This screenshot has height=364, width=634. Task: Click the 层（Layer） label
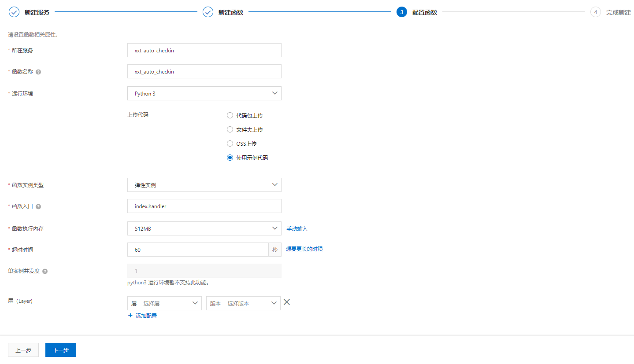tap(20, 301)
